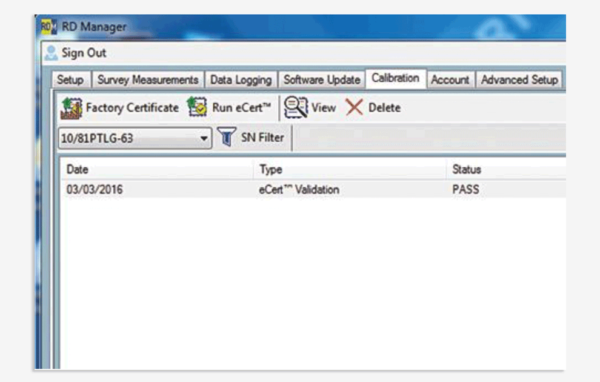Viewport: 600px width, 382px height.
Task: Select the Software Update tab
Action: [x=322, y=80]
